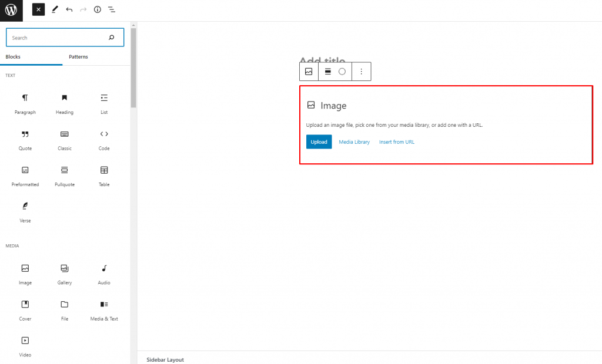Image resolution: width=602 pixels, height=364 pixels.
Task: Choose Insert from URL
Action: pos(397,142)
